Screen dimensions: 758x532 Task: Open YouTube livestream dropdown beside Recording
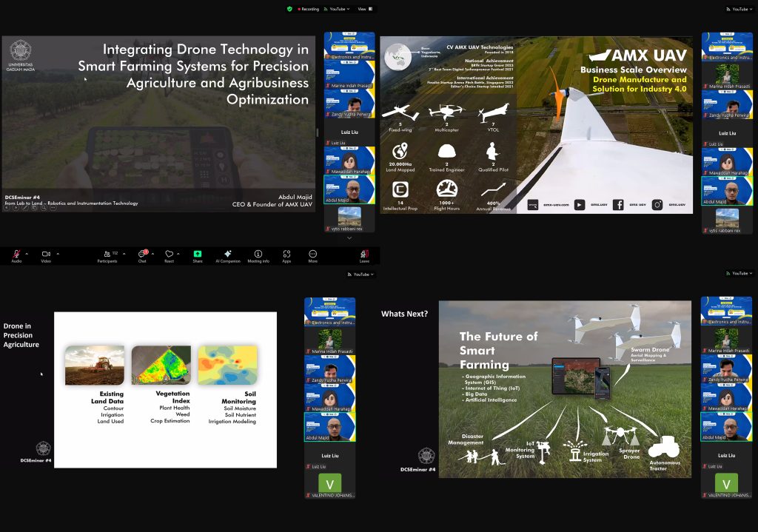tap(337, 9)
